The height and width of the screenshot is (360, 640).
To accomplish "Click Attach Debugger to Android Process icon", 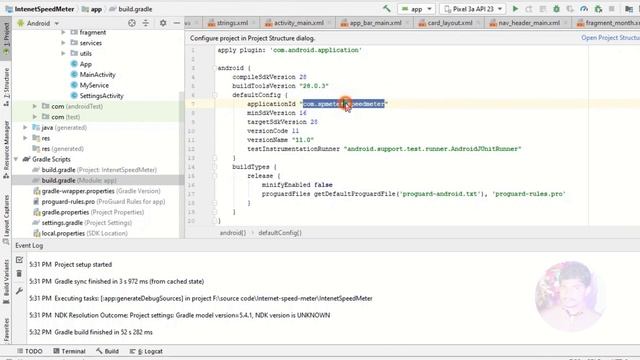I will click(x=598, y=9).
